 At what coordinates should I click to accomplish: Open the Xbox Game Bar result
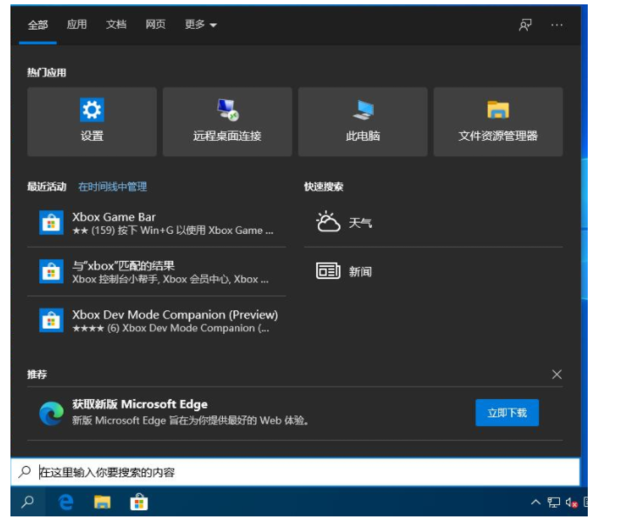point(157,223)
